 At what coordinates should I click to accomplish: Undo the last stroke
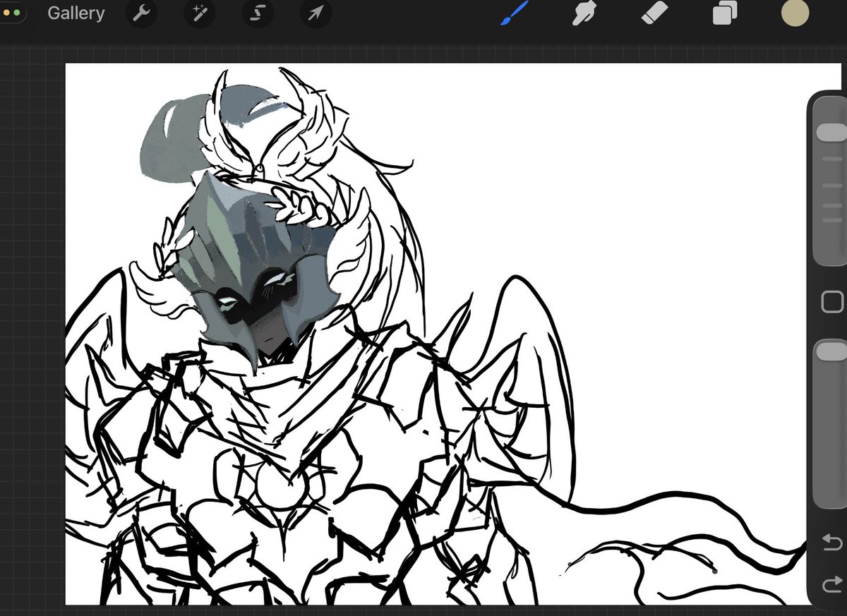[831, 542]
